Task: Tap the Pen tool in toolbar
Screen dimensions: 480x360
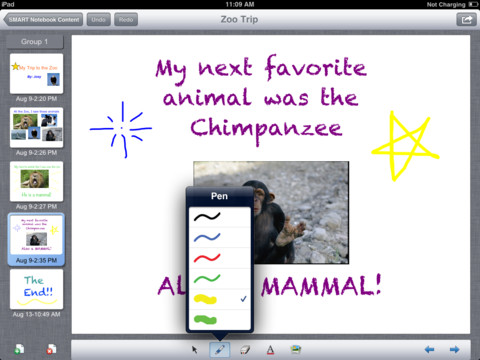Action: pyautogui.click(x=219, y=350)
